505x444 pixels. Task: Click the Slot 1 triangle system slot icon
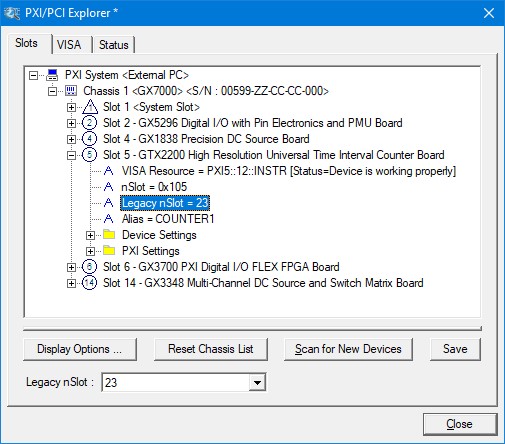click(90, 107)
